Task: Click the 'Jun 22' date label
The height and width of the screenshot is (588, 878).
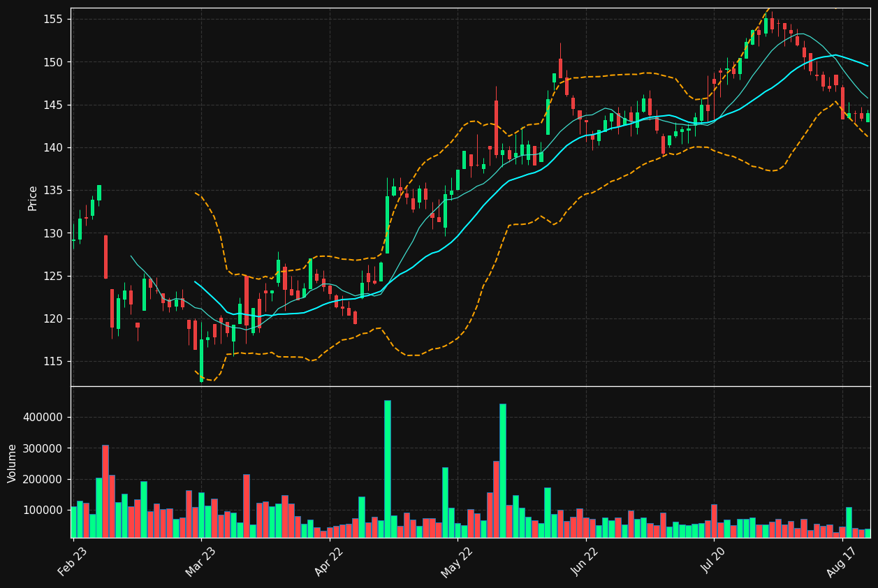Action: tap(586, 561)
